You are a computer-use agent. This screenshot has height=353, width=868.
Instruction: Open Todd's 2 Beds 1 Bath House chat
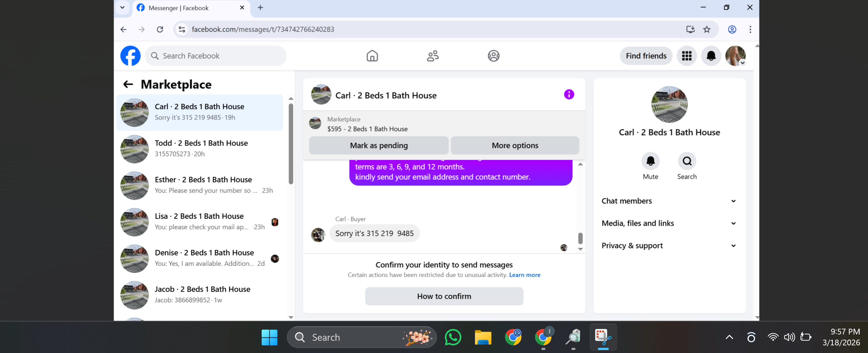click(x=200, y=149)
